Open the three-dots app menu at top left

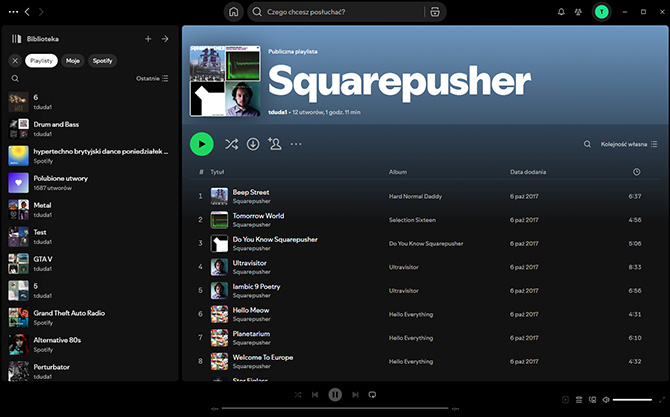tap(13, 12)
